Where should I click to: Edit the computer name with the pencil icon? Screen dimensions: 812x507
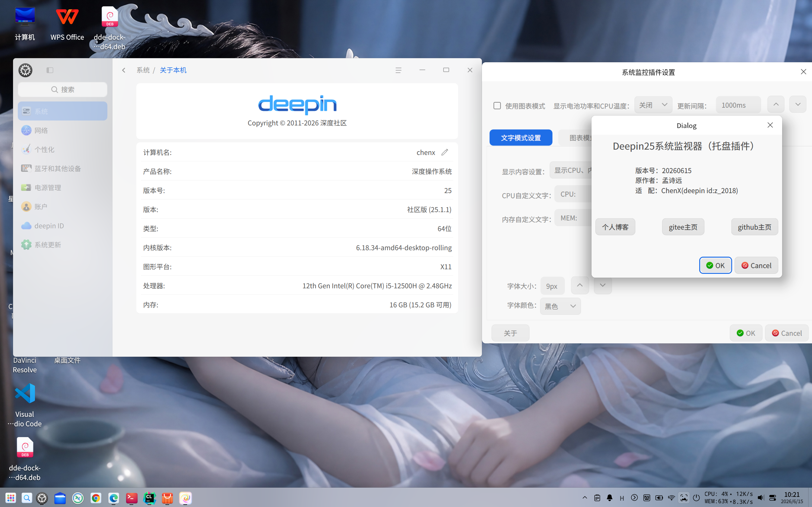tap(444, 152)
